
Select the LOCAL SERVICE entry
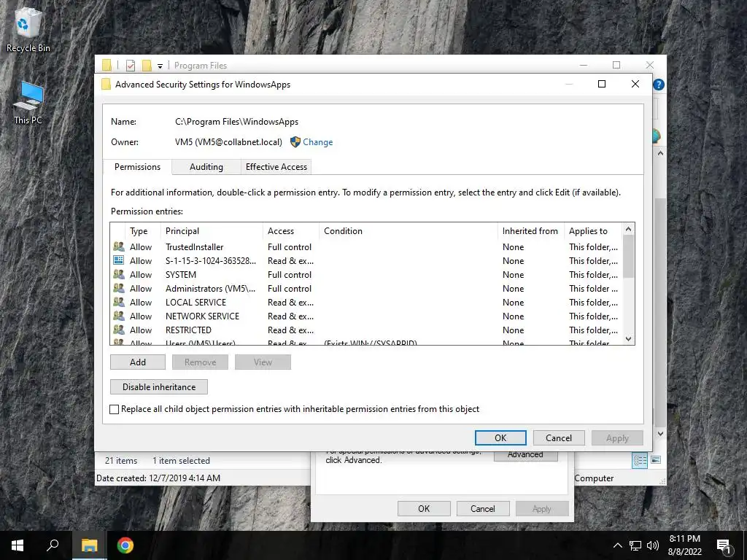pos(366,302)
